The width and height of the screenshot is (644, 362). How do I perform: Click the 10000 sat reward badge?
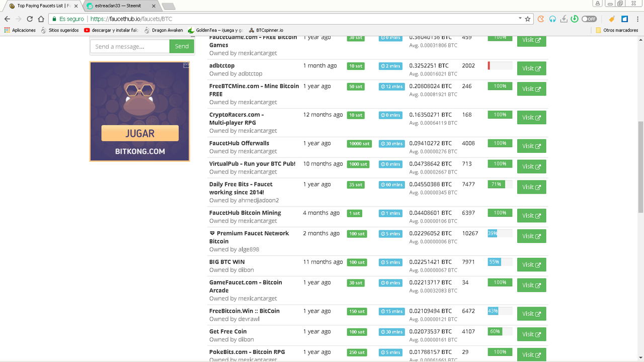pyautogui.click(x=359, y=143)
